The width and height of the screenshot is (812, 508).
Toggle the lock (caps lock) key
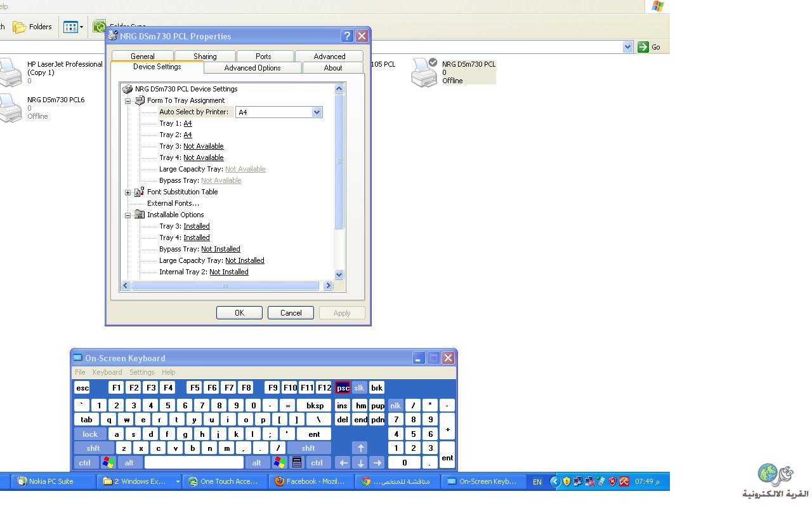click(89, 434)
